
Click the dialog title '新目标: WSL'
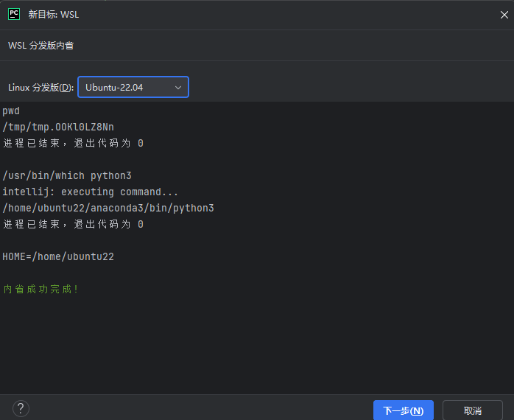[54, 15]
